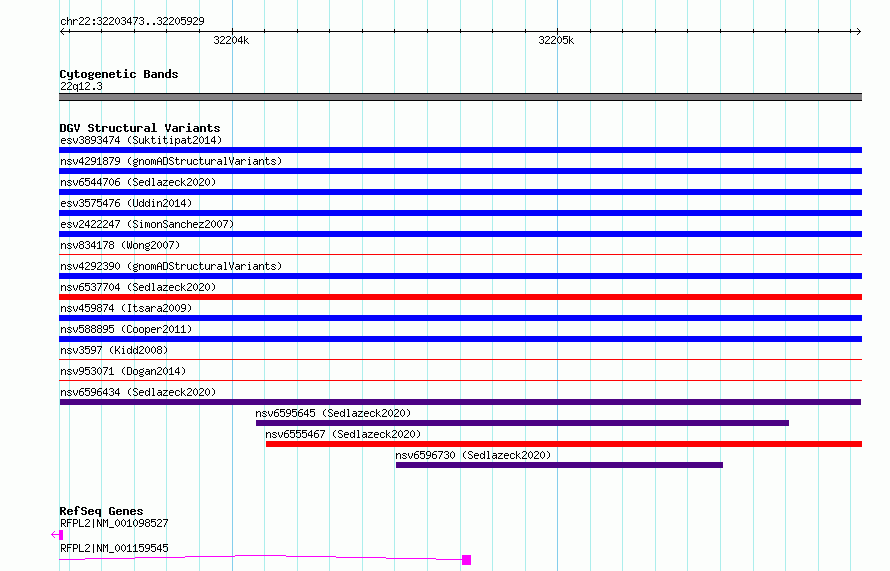Click the blue bar under nsv459874

click(x=460, y=318)
